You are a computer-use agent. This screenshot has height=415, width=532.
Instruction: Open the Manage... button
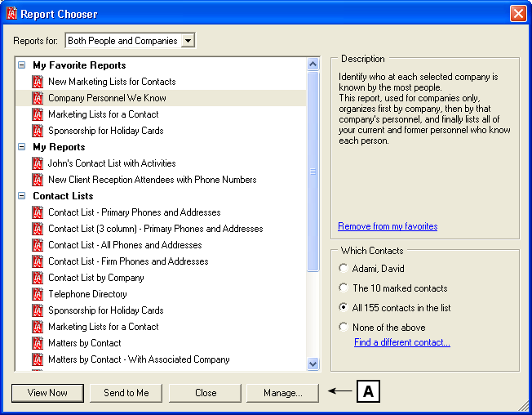pos(282,393)
